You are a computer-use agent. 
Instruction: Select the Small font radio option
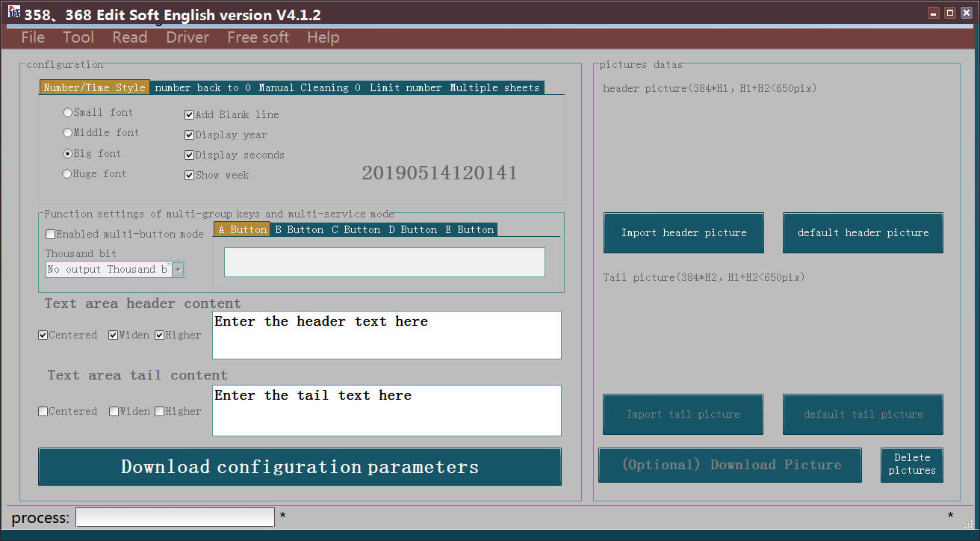pyautogui.click(x=68, y=113)
